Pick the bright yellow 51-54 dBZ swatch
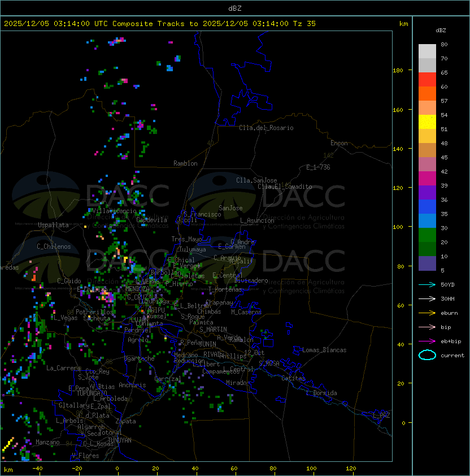The width and height of the screenshot is (470, 476). (x=427, y=122)
